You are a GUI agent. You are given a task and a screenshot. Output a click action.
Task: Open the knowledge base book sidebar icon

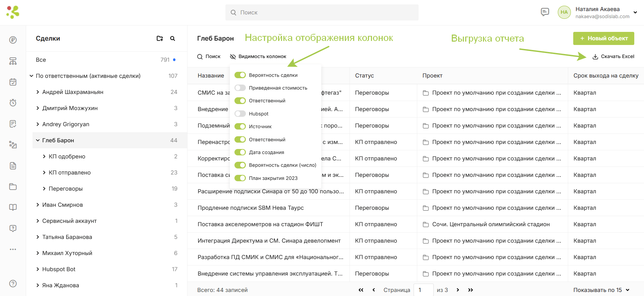[x=13, y=207]
